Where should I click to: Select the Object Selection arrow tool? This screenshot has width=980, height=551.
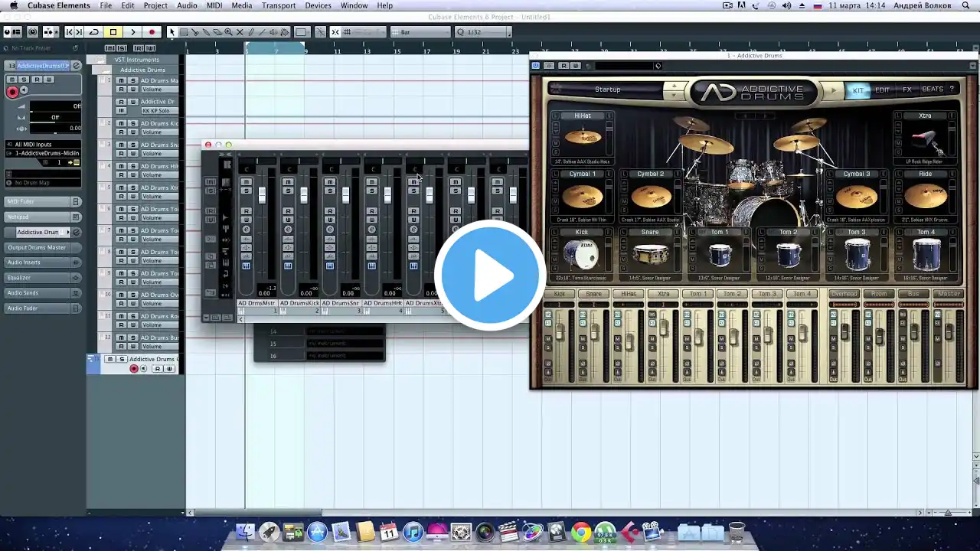tap(172, 32)
